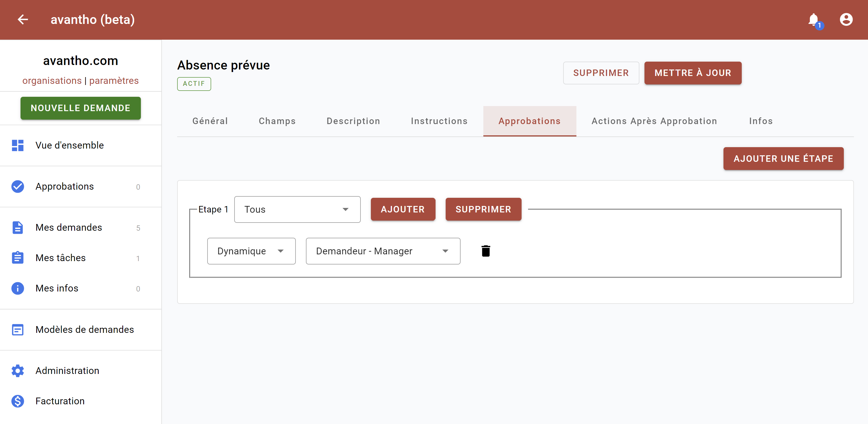
Task: Click the ACTIF status badge
Action: [x=194, y=84]
